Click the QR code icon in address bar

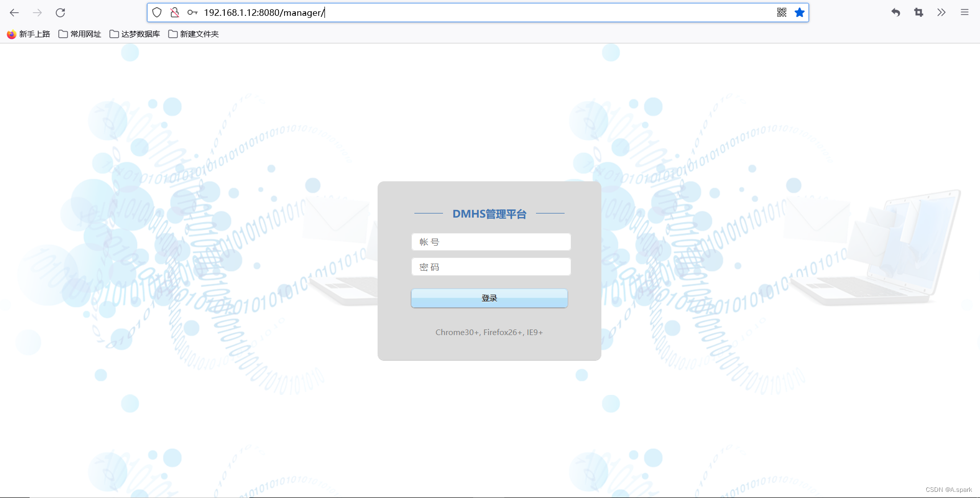click(x=782, y=13)
